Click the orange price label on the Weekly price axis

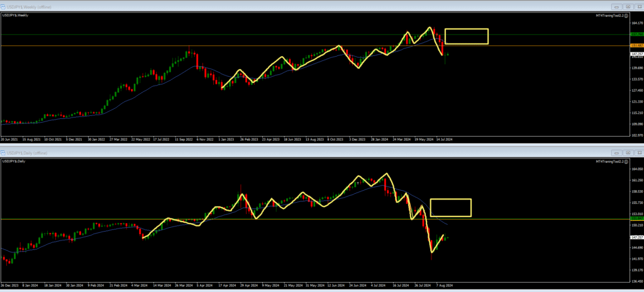[636, 46]
